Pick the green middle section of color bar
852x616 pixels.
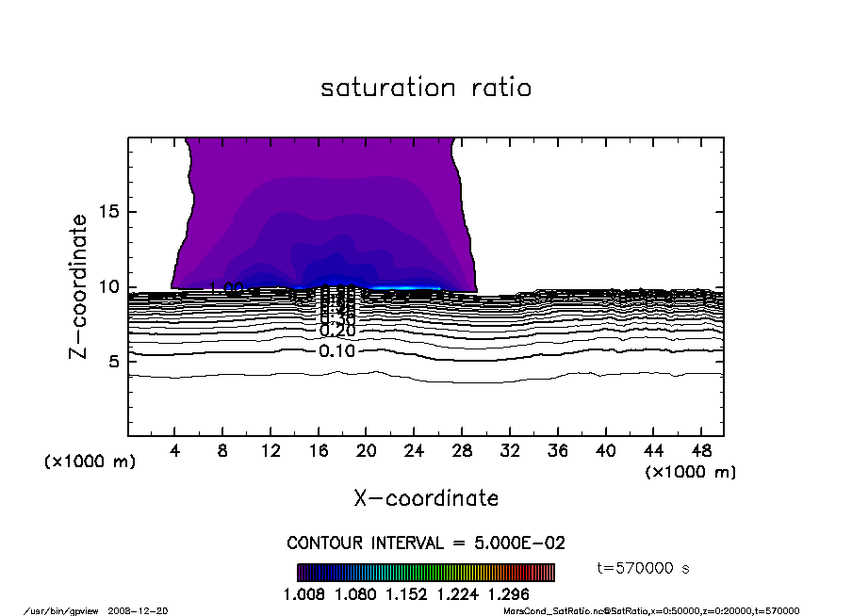tap(443, 573)
